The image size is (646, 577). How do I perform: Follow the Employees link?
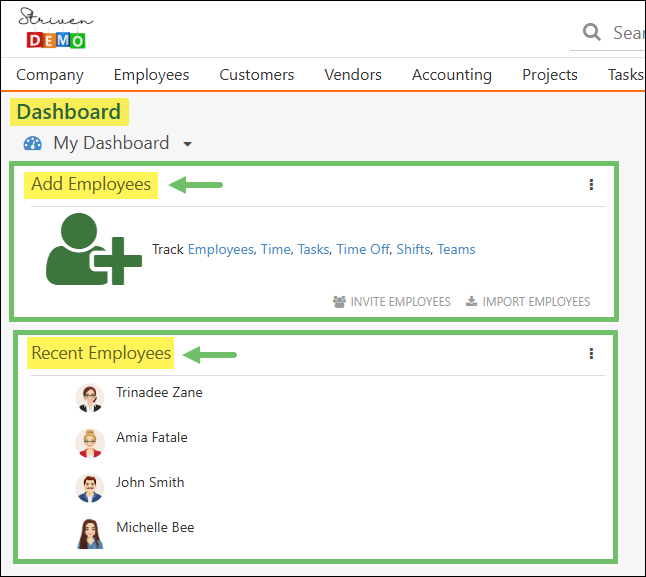click(220, 250)
